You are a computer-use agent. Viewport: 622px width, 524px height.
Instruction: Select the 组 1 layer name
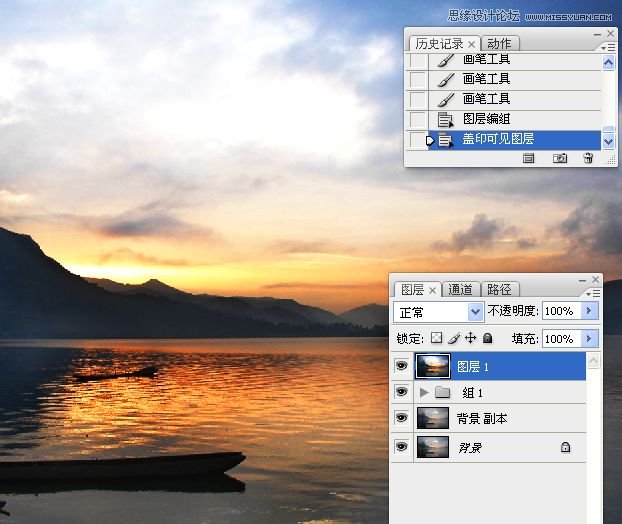tap(472, 393)
